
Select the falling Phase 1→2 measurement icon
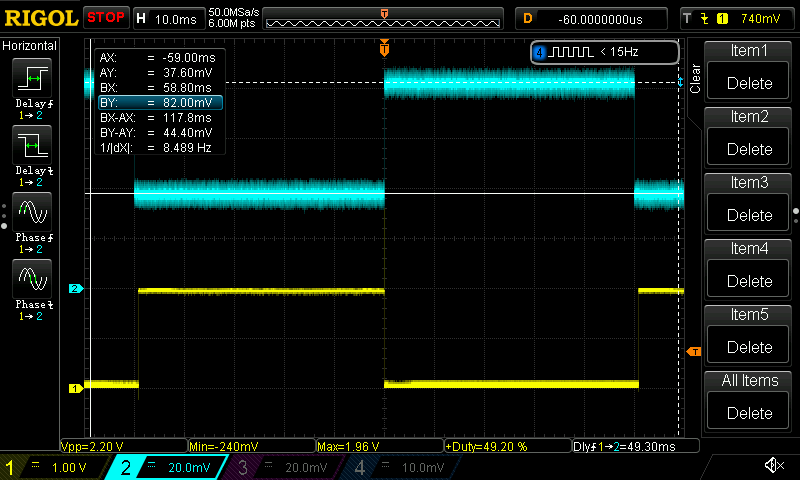point(32,279)
